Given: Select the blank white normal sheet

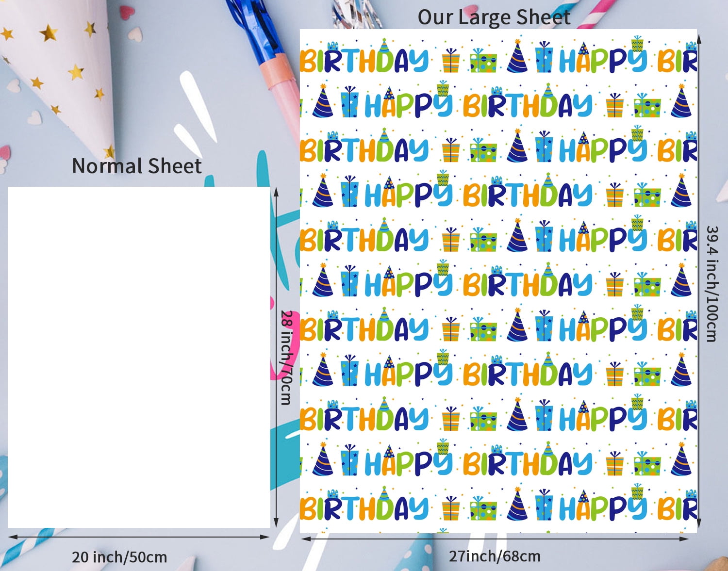Looking at the screenshot, I should 139,357.
